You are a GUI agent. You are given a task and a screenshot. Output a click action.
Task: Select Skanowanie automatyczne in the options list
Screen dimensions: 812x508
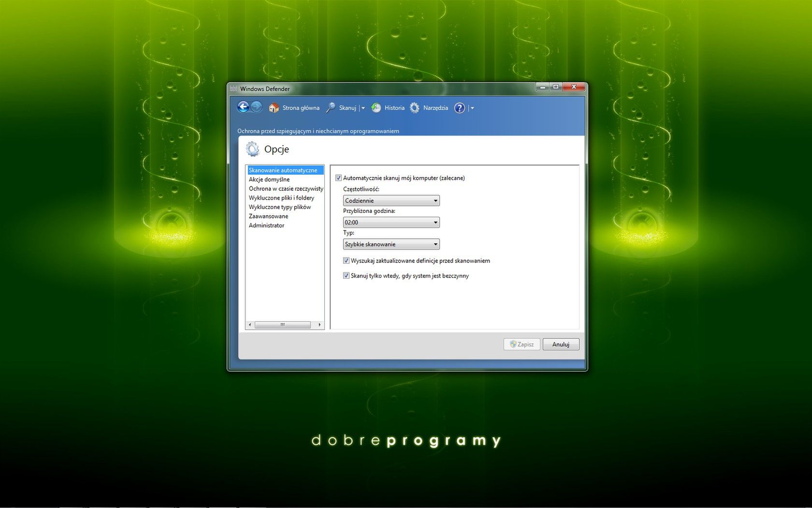[x=285, y=170]
